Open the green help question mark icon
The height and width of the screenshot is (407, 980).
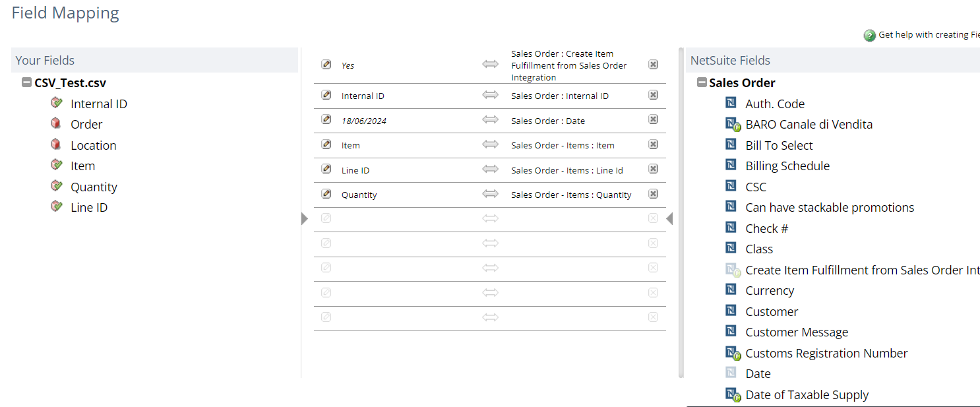click(x=870, y=36)
